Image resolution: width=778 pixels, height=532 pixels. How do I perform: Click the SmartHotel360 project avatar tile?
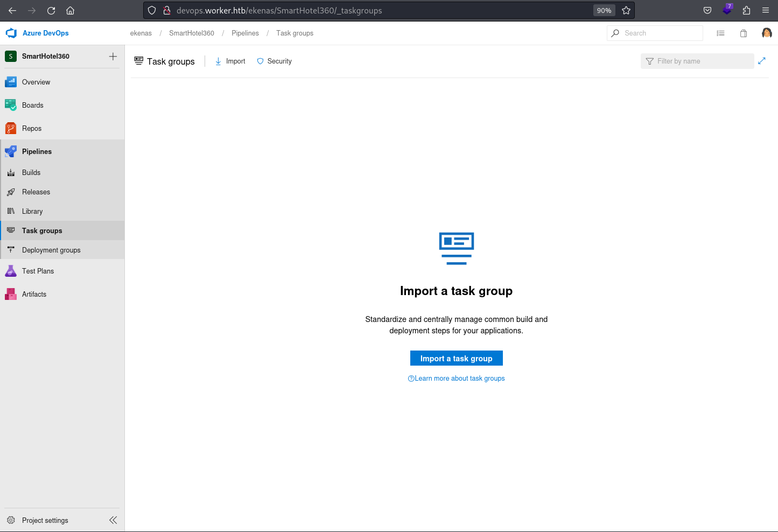(11, 56)
